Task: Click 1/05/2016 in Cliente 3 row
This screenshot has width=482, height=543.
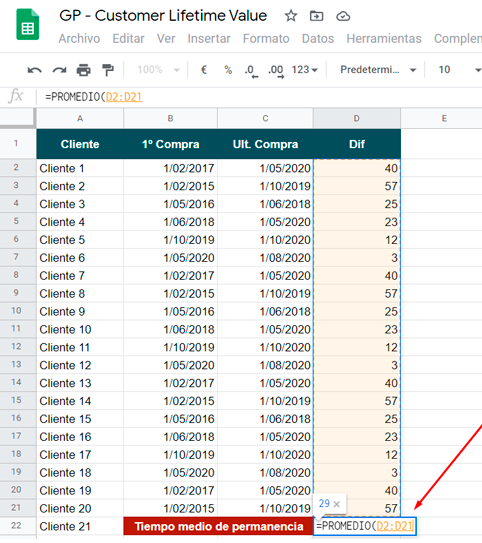Action: (170, 204)
